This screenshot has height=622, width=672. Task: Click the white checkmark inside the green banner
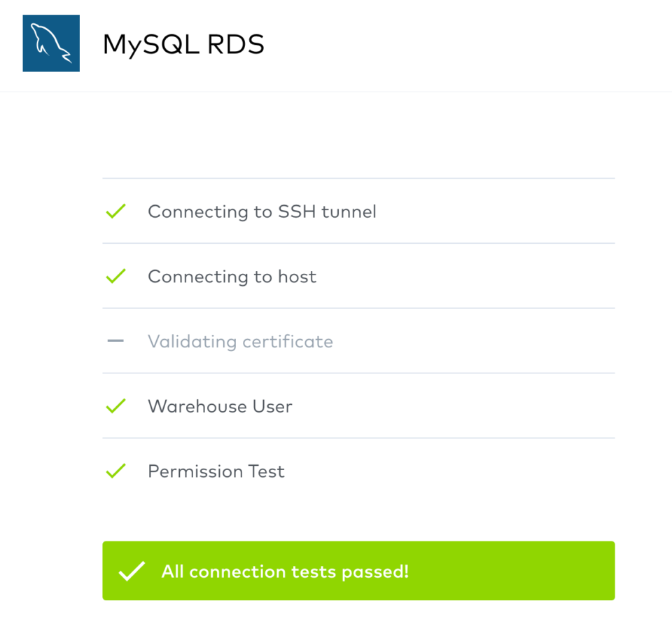pos(131,571)
